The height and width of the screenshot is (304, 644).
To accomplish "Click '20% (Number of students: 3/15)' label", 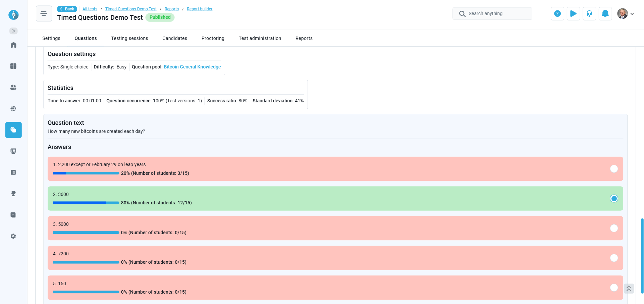I will click(x=155, y=173).
